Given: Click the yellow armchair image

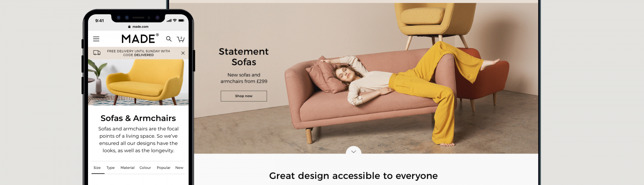Looking at the screenshot, I should 138,82.
